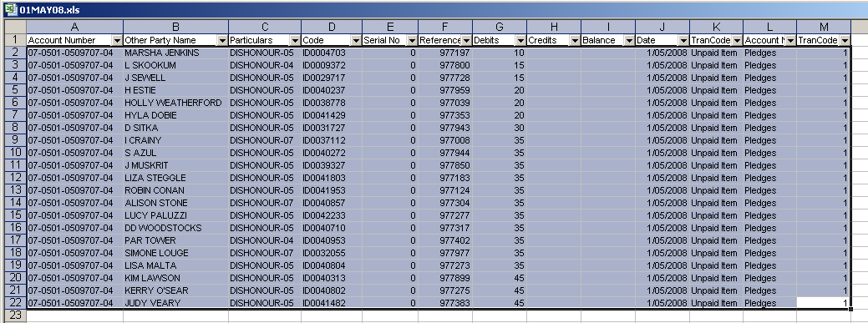868x323 pixels.
Task: Select column K header
Action: pyautogui.click(x=716, y=27)
